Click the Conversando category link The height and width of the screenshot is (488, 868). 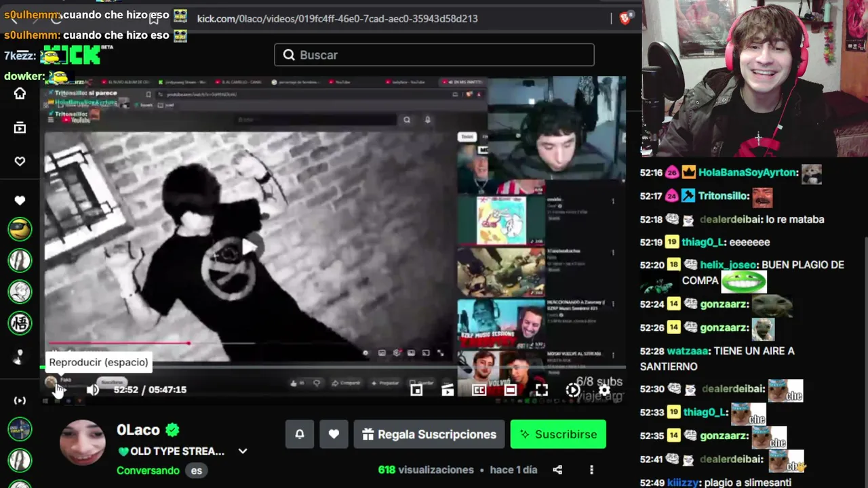coord(148,470)
